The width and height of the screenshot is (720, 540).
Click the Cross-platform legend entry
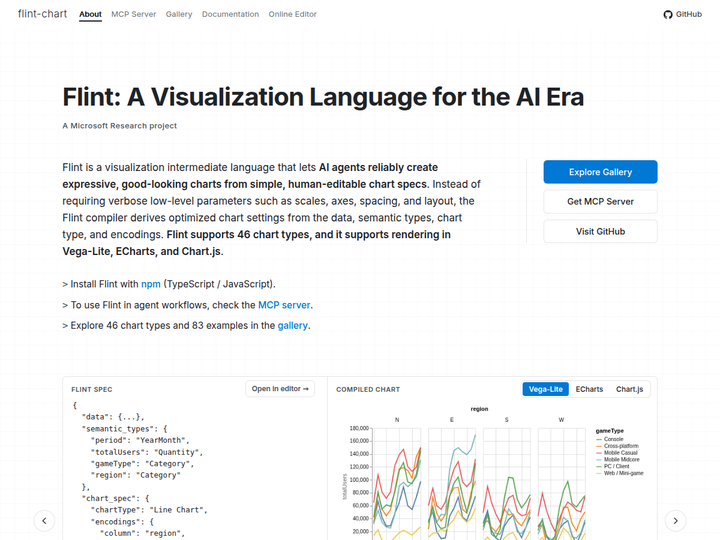pos(617,446)
